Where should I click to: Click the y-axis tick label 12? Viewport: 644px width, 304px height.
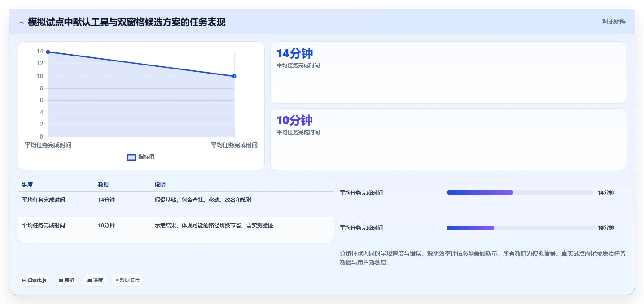40,64
